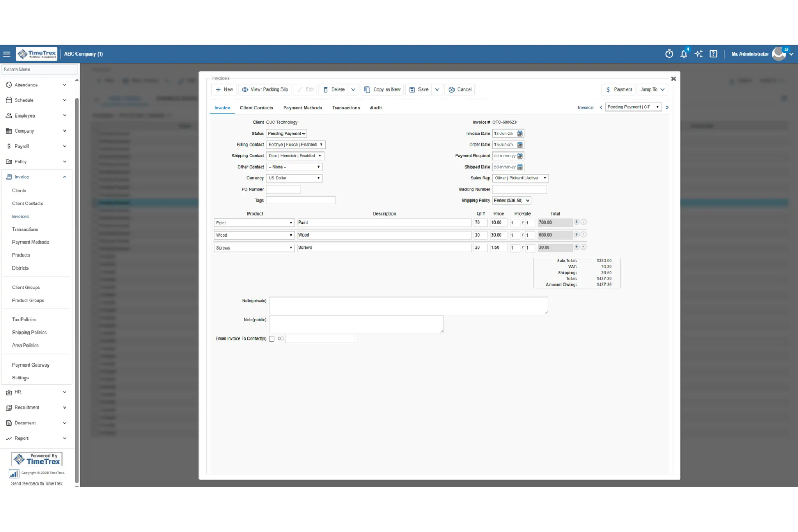Click the Payroll sidebar icon

pyautogui.click(x=9, y=146)
